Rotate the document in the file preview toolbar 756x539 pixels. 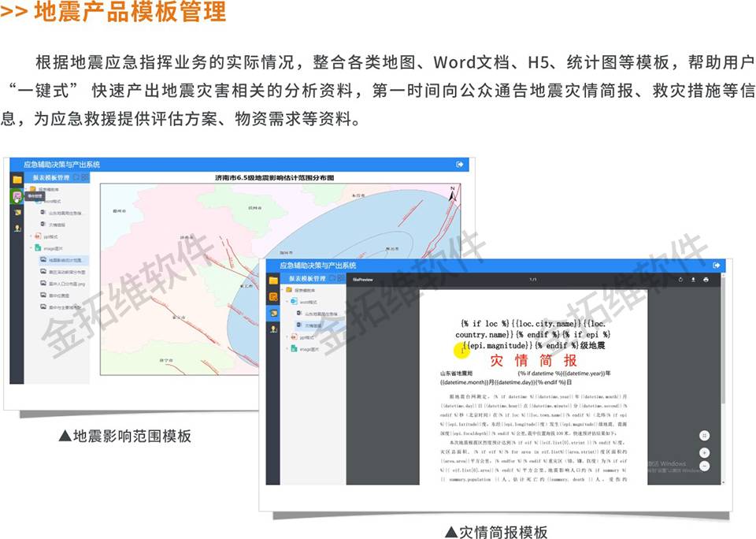[680, 280]
